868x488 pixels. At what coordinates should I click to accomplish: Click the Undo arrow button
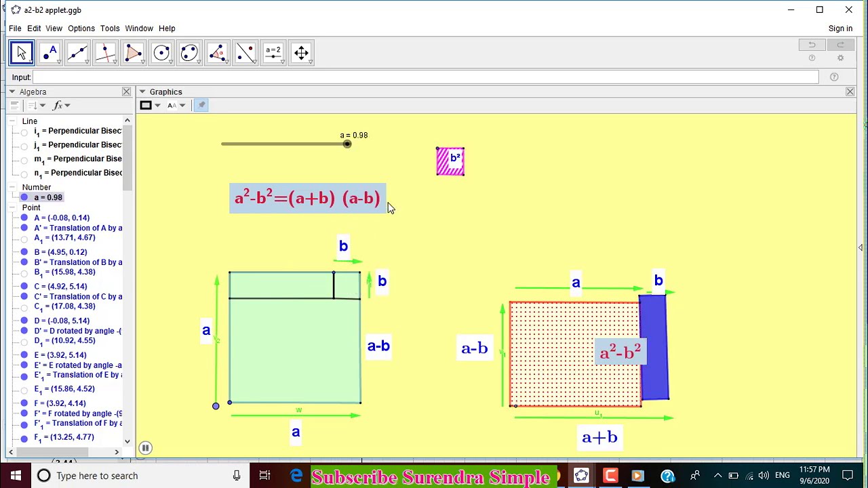(812, 45)
